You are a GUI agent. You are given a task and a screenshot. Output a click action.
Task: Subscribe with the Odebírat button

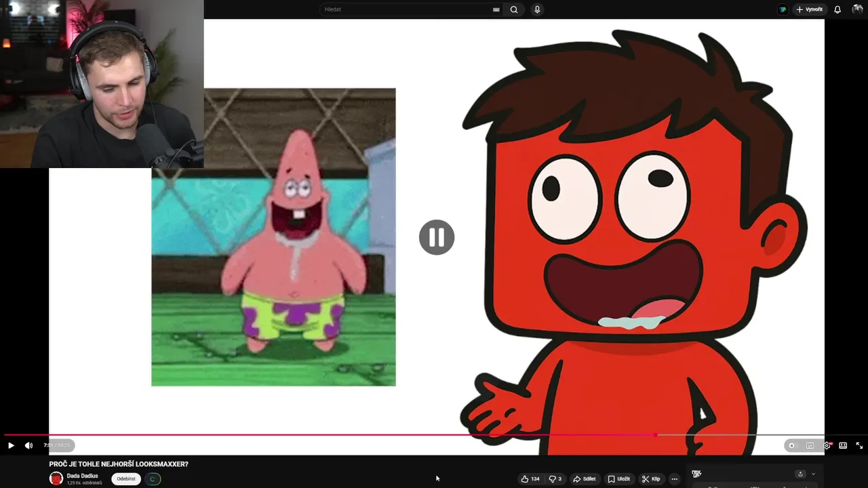click(x=126, y=479)
